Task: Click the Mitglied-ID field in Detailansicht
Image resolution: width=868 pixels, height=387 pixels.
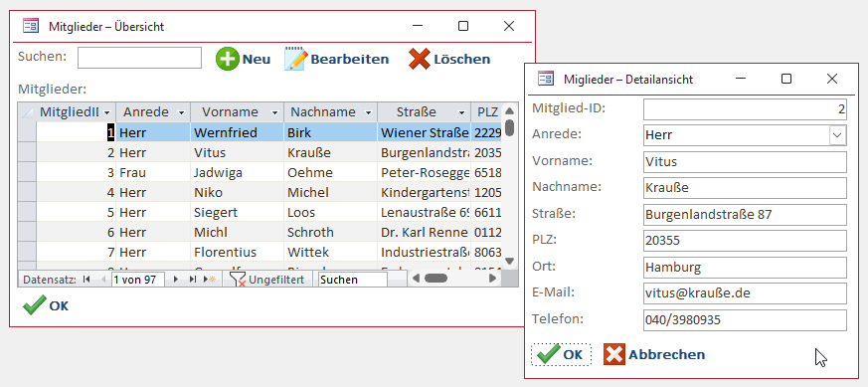Action: (x=745, y=109)
